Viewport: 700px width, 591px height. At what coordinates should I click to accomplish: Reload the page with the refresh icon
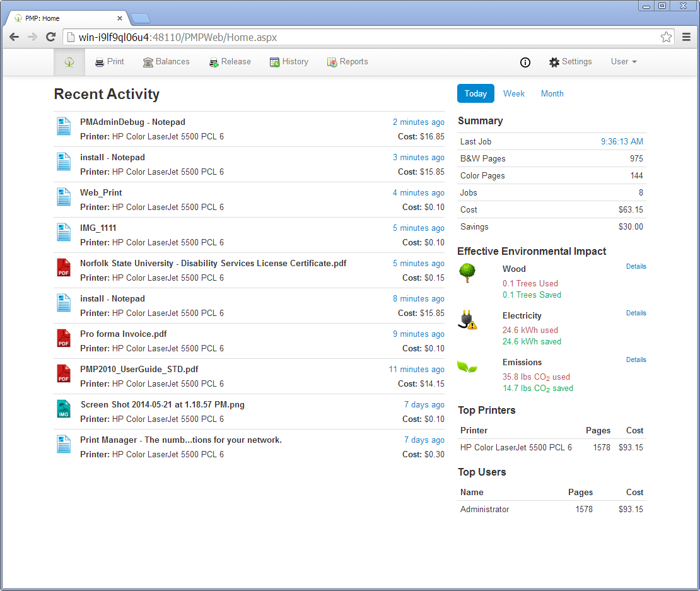point(51,37)
